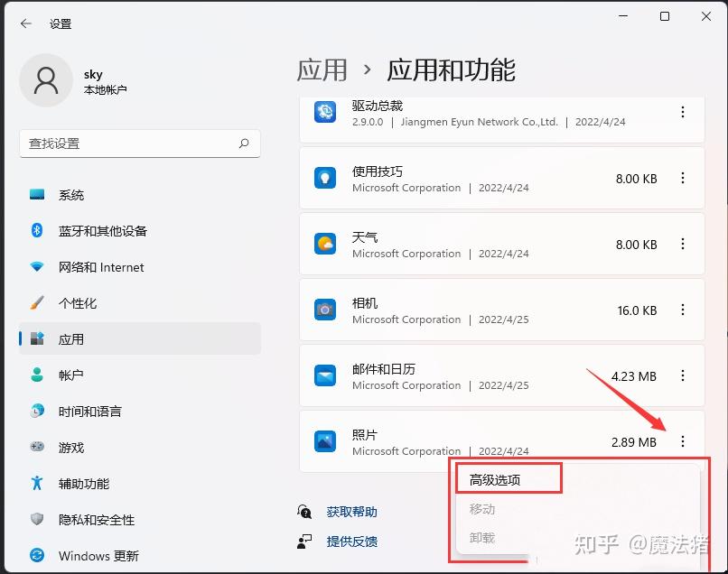
Task: Open 网络和 Internet category
Action: 140,267
